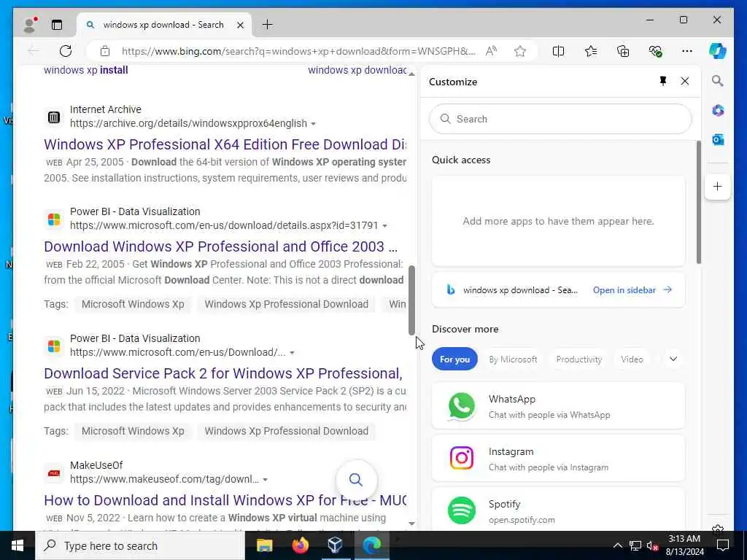Screen dimensions: 747x560
Task: Pin the Customize sidebar panel
Action: [x=662, y=82]
